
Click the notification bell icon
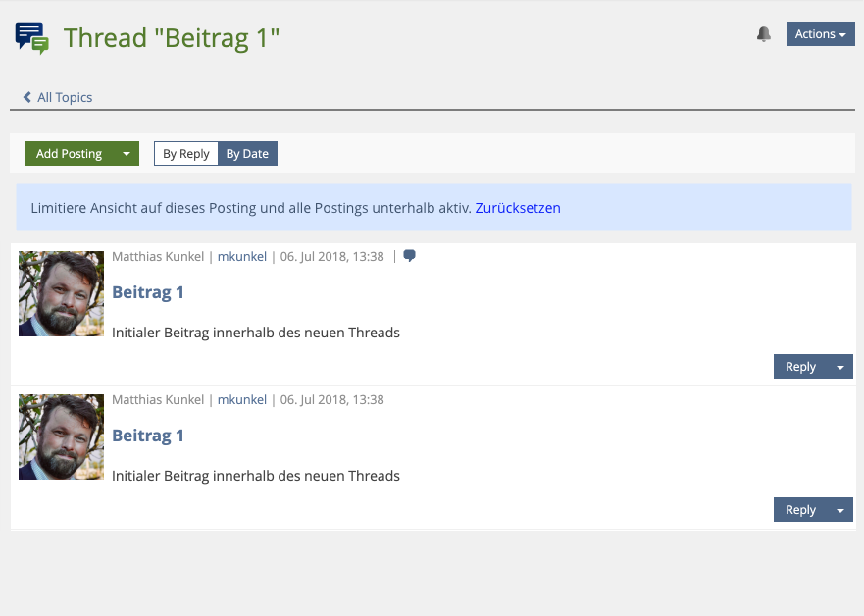pyautogui.click(x=764, y=34)
